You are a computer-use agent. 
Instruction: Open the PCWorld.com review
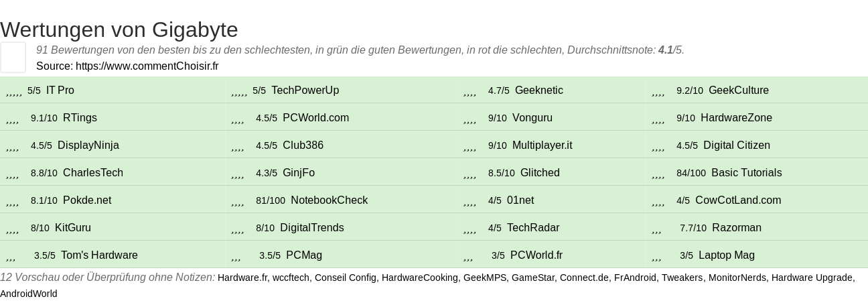(315, 118)
